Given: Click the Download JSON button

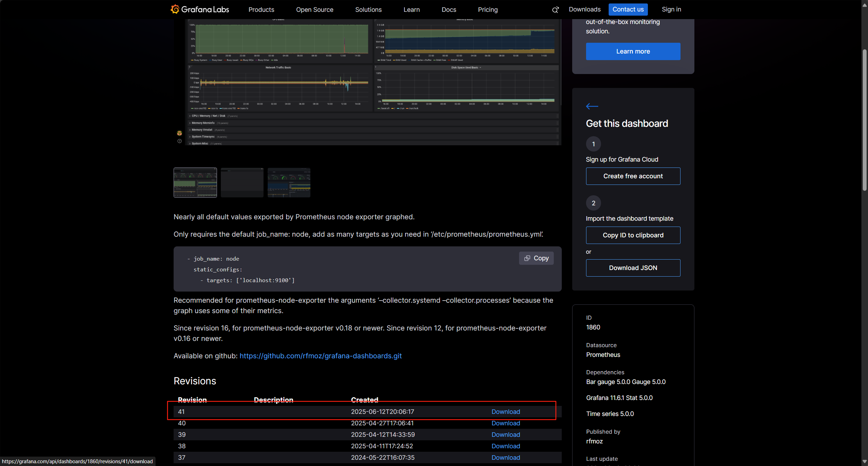Looking at the screenshot, I should pos(633,268).
